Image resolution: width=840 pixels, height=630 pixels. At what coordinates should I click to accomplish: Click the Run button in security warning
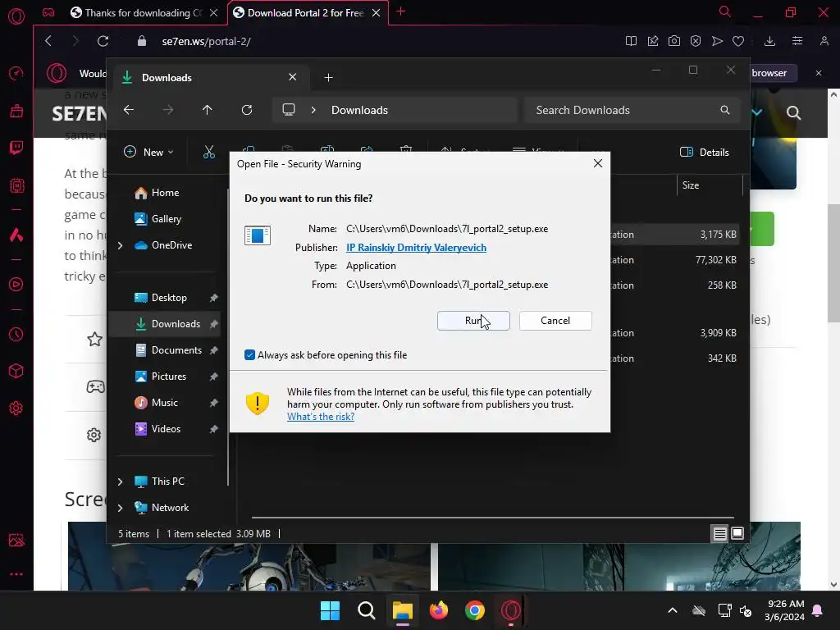473,321
